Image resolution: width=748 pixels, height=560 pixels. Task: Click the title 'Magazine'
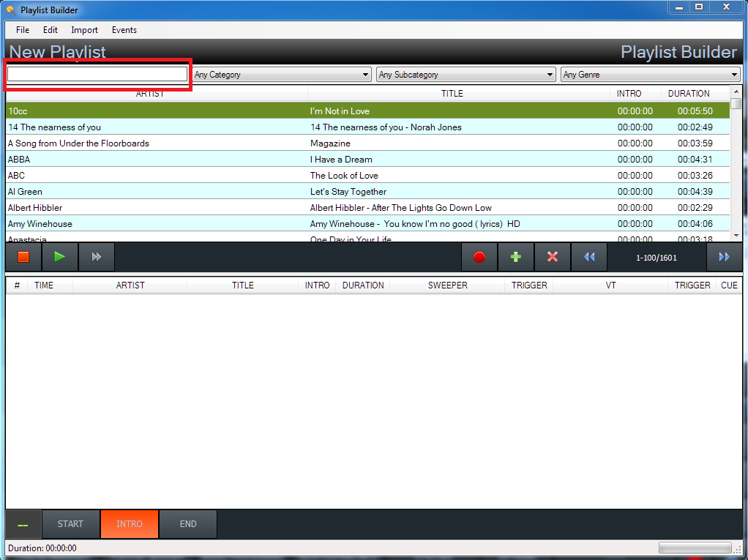[x=330, y=143]
